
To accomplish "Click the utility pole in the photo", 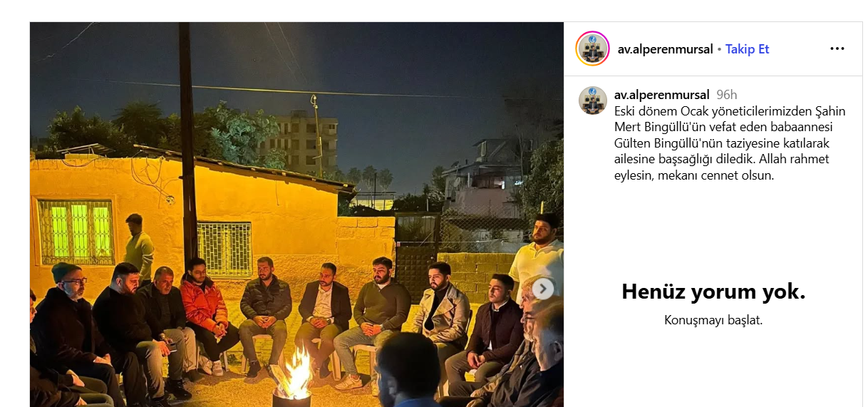I will coord(187,143).
